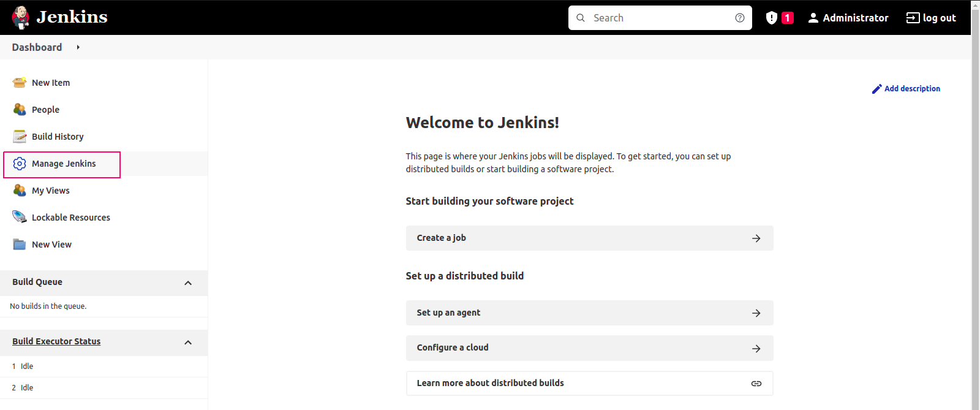
Task: Open the Dashboard breadcrumb
Action: [37, 47]
